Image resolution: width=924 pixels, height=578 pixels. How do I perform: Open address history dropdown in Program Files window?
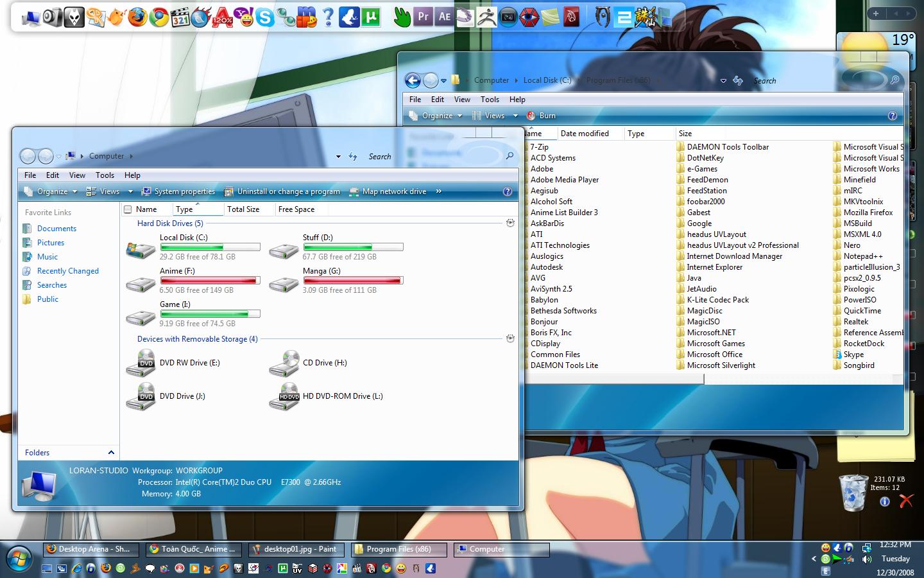pos(723,81)
